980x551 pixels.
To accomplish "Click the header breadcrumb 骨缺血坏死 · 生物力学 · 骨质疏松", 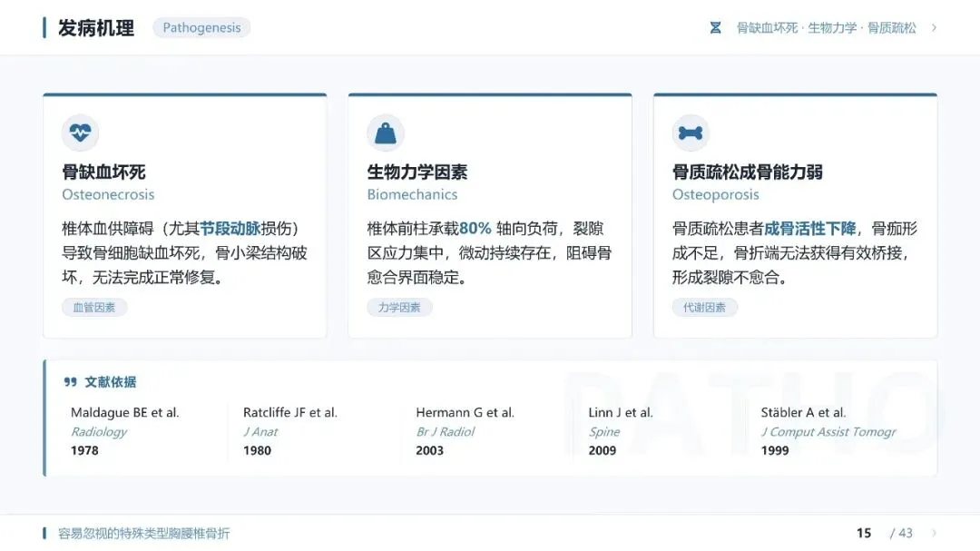I will point(827,27).
